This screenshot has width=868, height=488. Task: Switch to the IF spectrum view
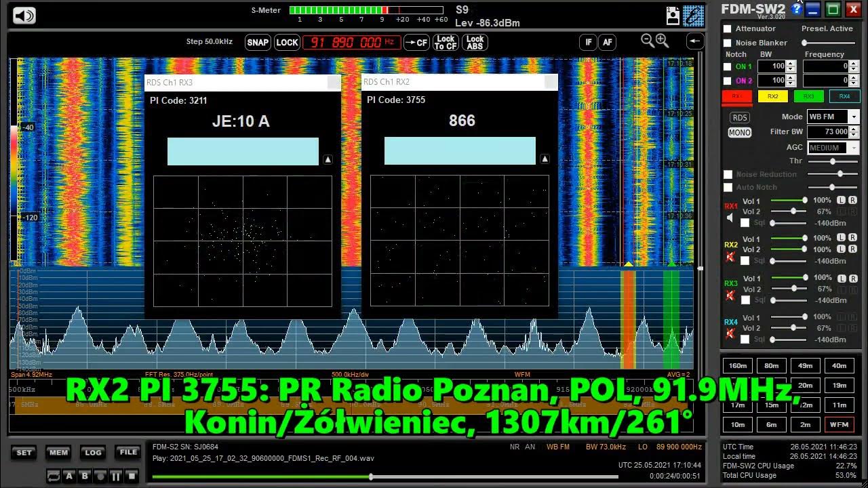(588, 42)
